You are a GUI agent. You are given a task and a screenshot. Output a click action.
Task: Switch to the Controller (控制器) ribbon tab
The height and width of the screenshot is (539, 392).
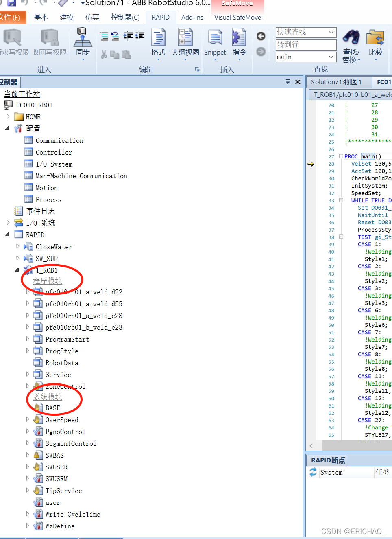point(125,17)
